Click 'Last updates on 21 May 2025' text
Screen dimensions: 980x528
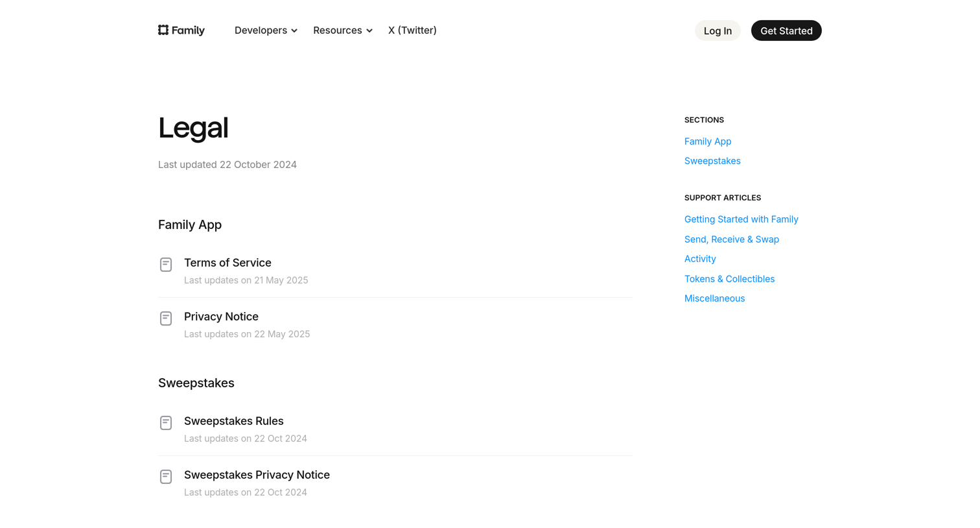point(246,280)
